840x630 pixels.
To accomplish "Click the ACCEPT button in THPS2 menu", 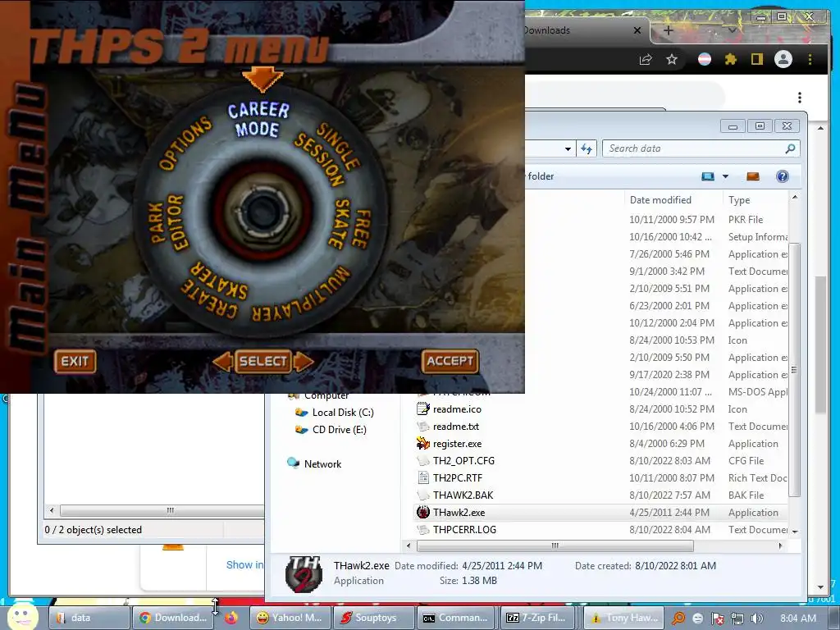I will [x=450, y=362].
